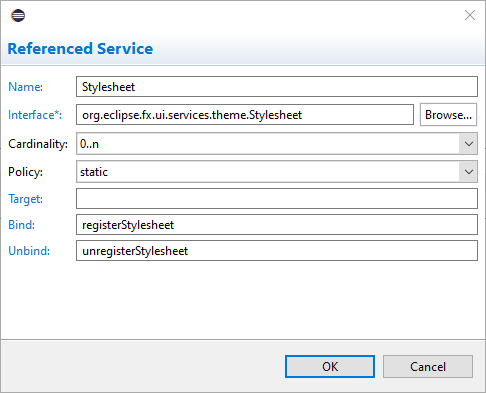This screenshot has width=486, height=393.
Task: Close the Referenced Service dialog
Action: point(470,15)
